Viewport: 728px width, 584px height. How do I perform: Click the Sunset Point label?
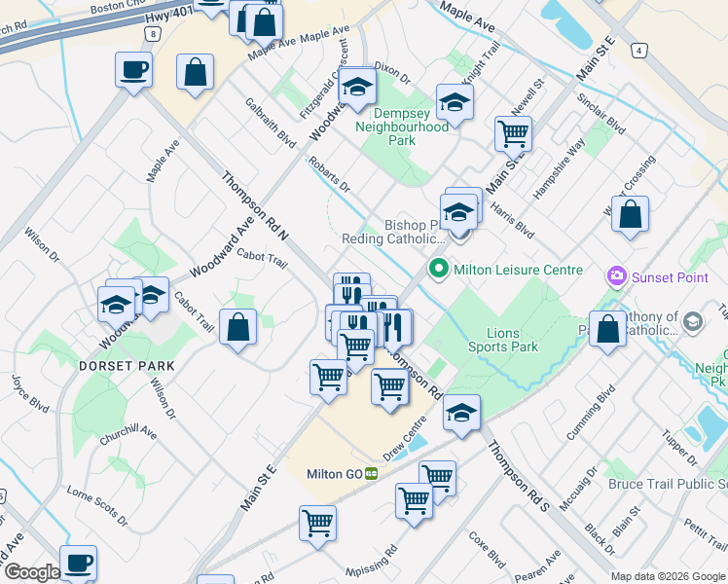click(670, 277)
